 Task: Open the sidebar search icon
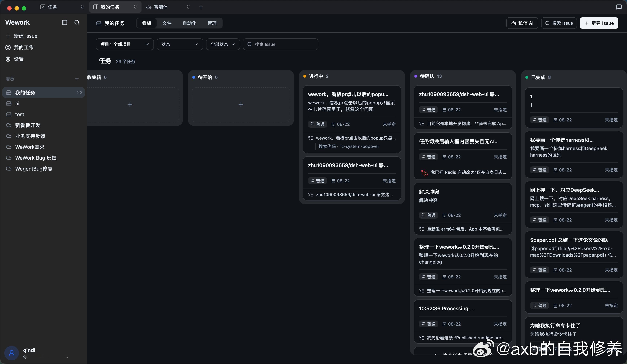[77, 23]
